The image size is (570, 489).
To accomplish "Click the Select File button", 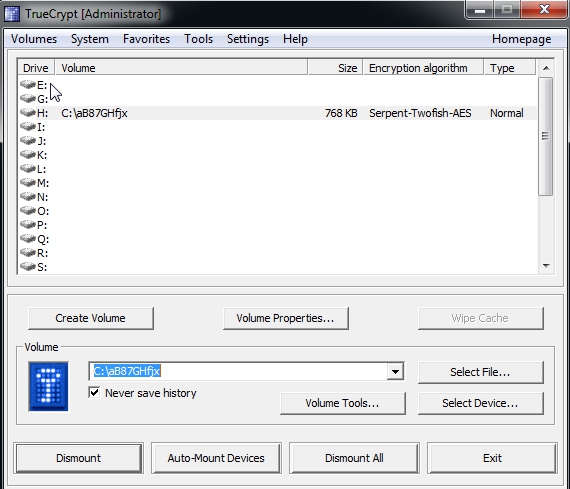I will pyautogui.click(x=480, y=372).
